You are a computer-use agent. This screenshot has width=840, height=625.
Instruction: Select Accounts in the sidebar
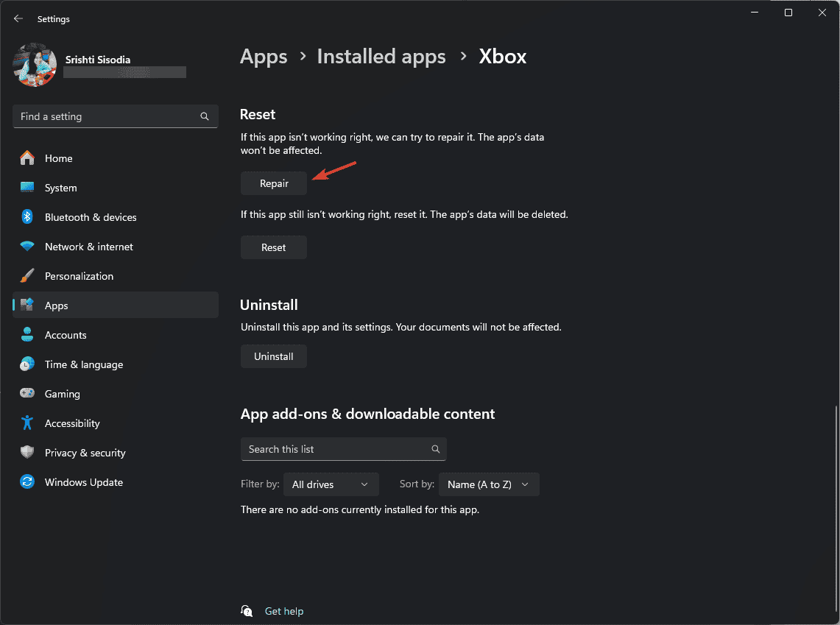coord(115,335)
